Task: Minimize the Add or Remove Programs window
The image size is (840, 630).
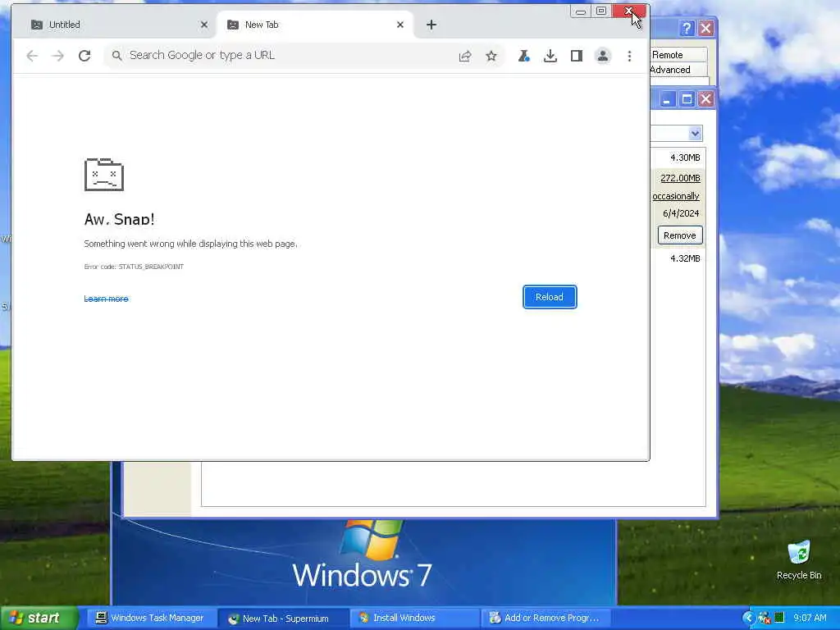Action: 667,99
